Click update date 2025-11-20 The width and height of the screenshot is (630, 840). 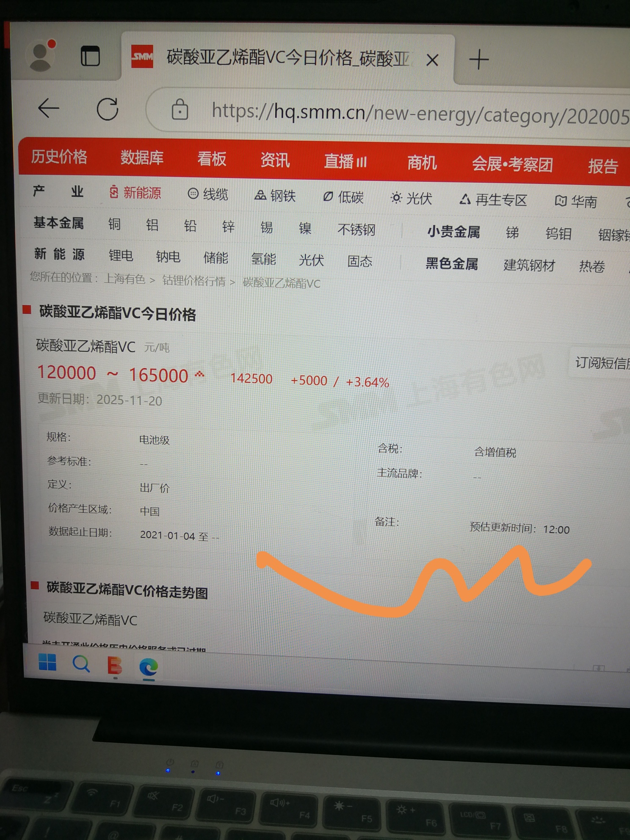129,400
